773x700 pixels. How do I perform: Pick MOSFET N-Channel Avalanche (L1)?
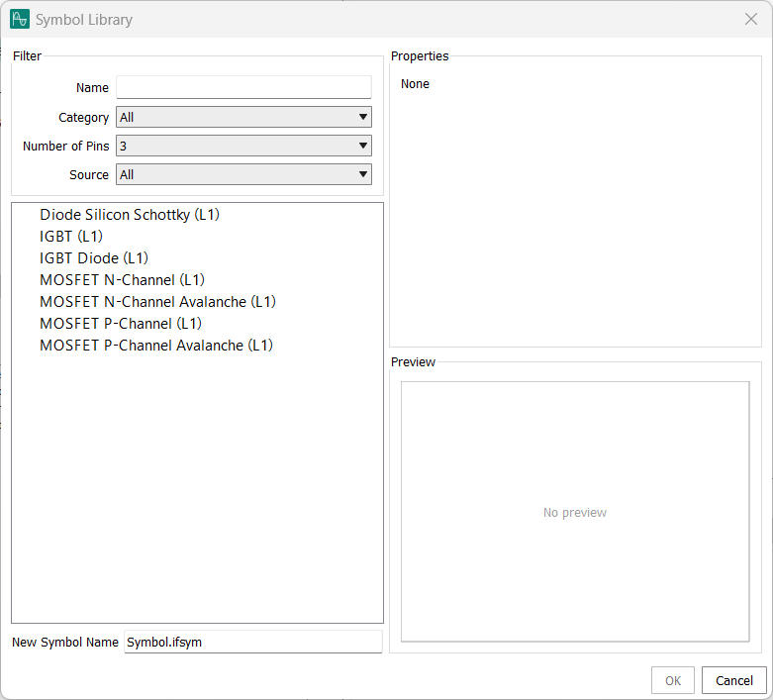coord(157,301)
